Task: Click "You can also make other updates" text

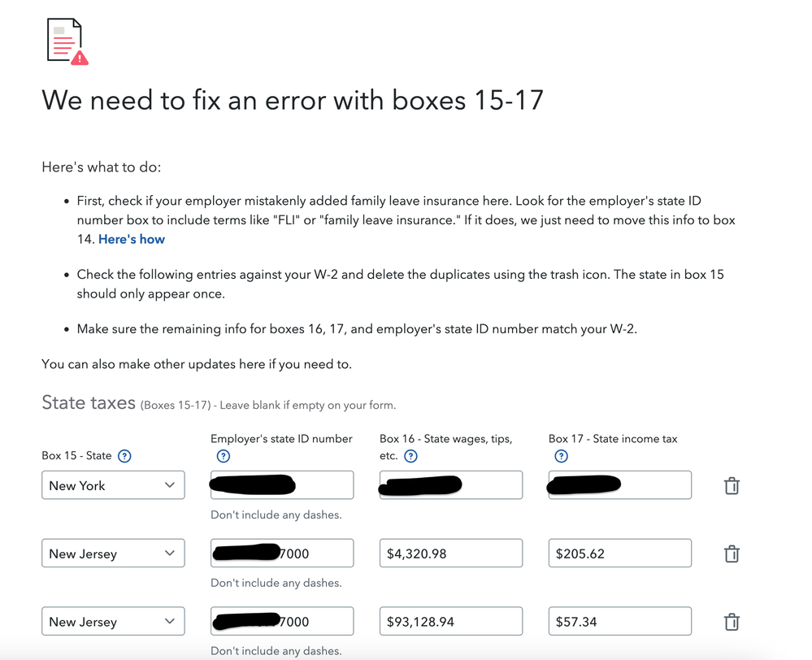Action: [x=197, y=364]
